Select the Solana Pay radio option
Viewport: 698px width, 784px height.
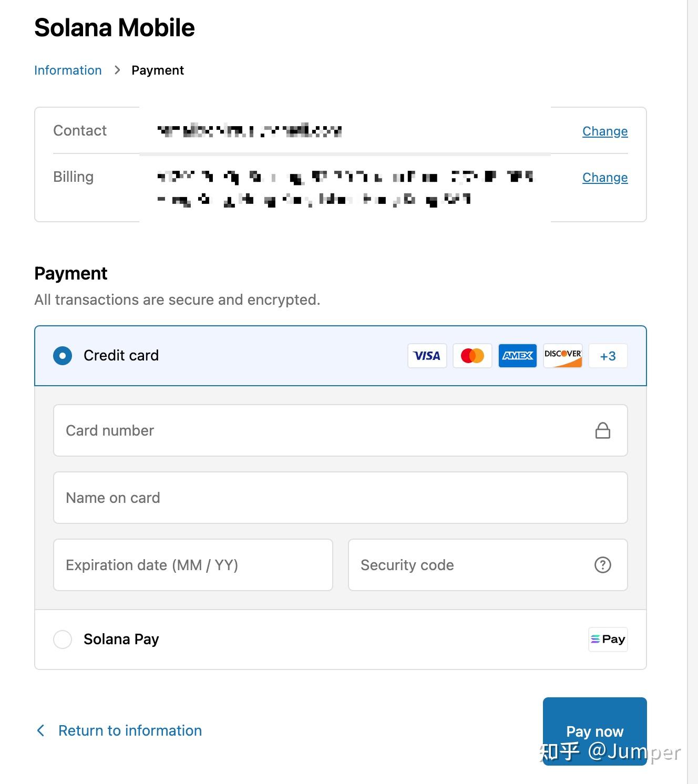coord(63,639)
